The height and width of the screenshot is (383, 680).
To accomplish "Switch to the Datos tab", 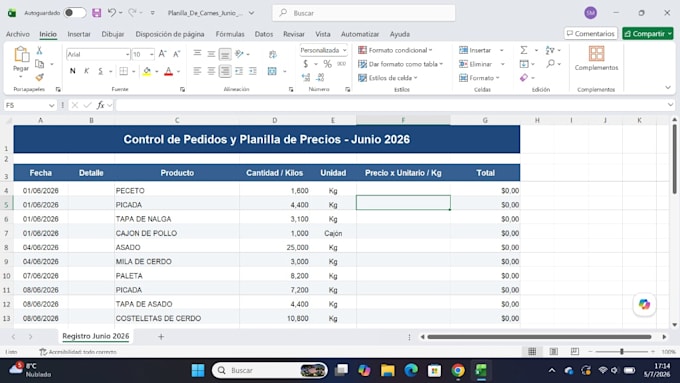I will click(x=264, y=34).
